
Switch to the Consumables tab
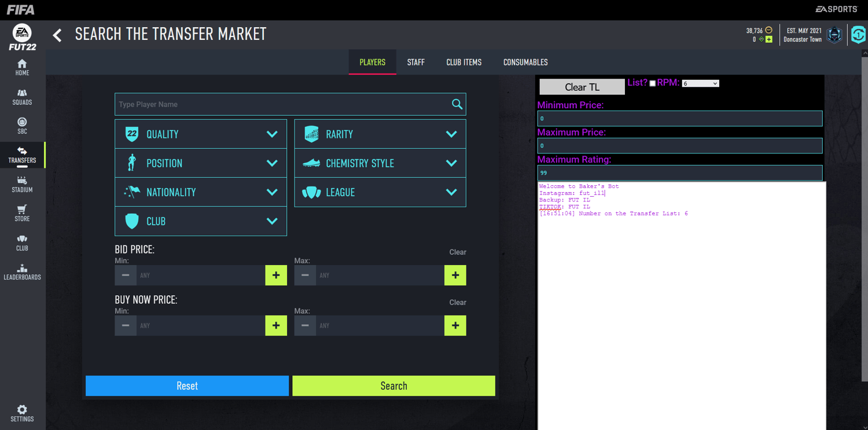pos(525,62)
